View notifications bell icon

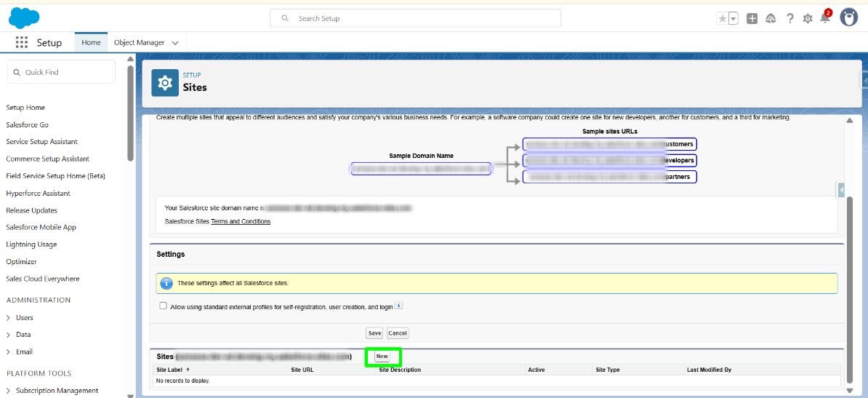click(825, 19)
